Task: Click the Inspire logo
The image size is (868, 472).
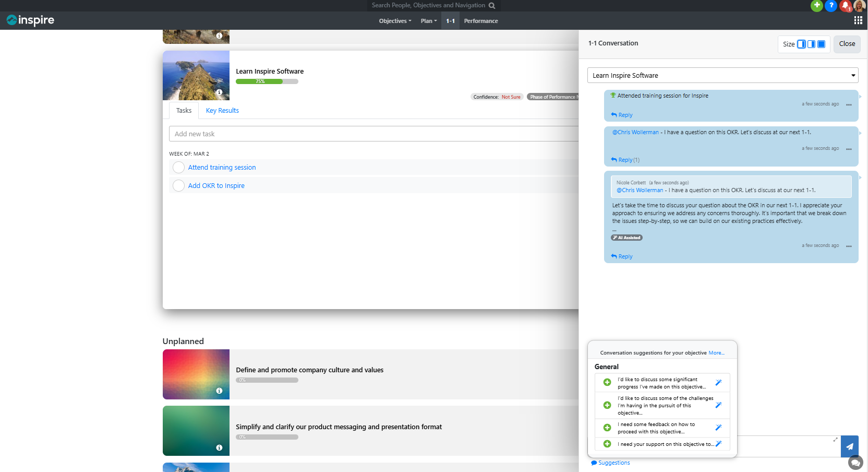Action: click(30, 20)
